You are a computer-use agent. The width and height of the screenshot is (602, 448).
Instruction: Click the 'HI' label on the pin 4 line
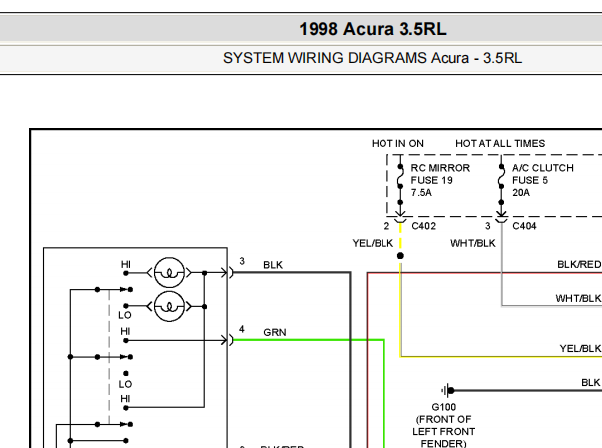[x=125, y=331]
